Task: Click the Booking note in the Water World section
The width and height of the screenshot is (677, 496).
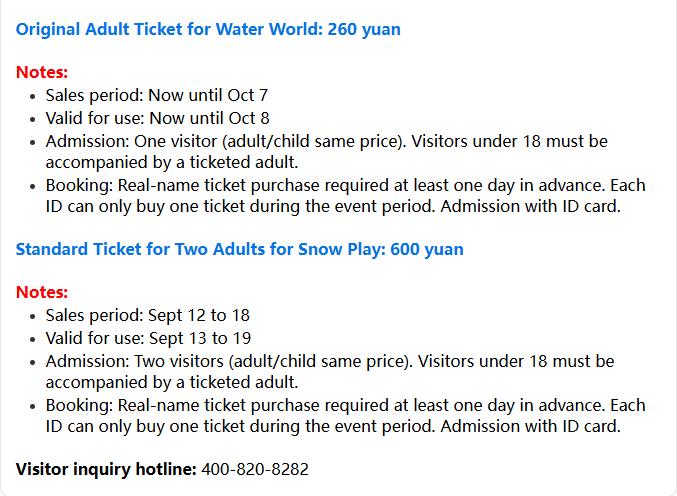Action: point(345,196)
